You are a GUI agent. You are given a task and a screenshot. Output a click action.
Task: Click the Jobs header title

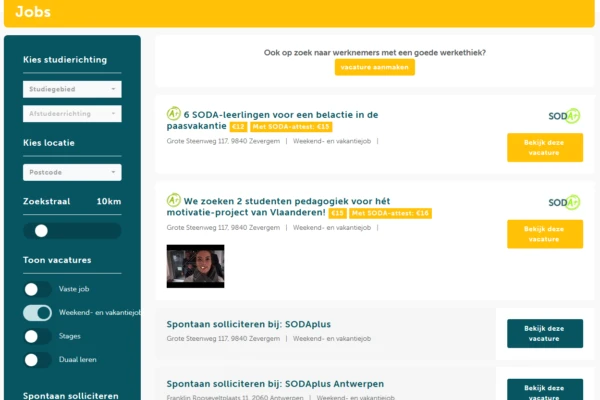point(34,12)
